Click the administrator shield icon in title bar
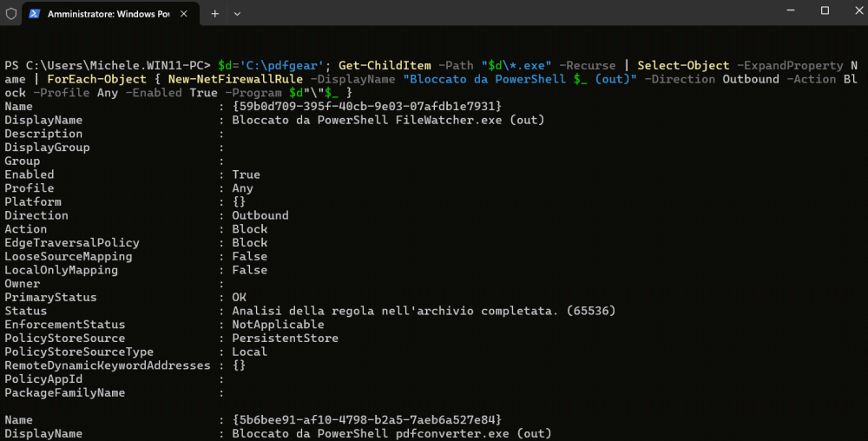 [11, 13]
